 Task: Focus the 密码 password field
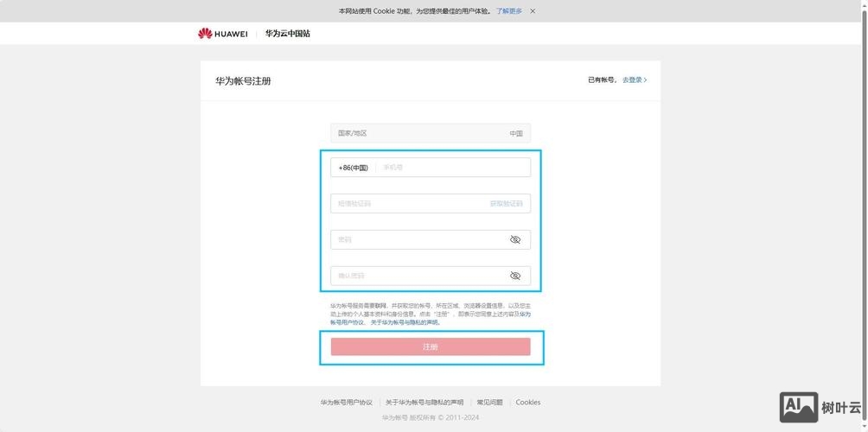pos(431,239)
